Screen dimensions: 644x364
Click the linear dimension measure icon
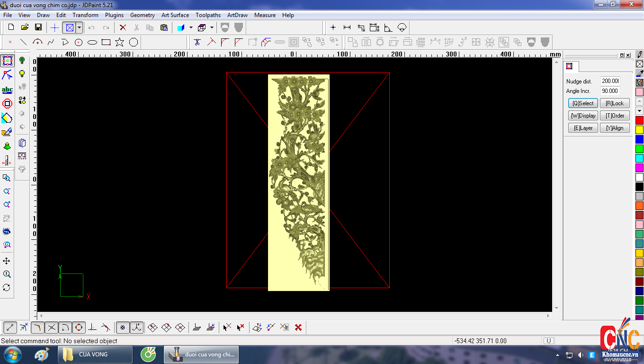click(x=347, y=27)
